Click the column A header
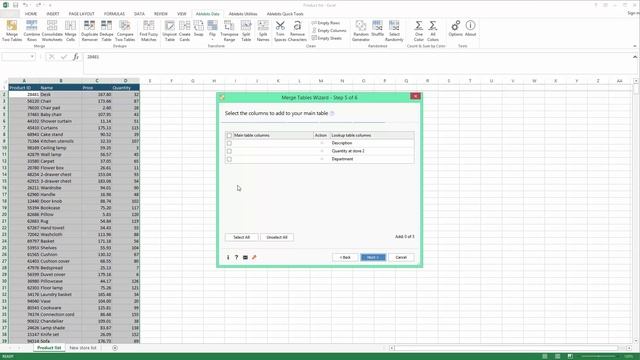 (x=24, y=81)
